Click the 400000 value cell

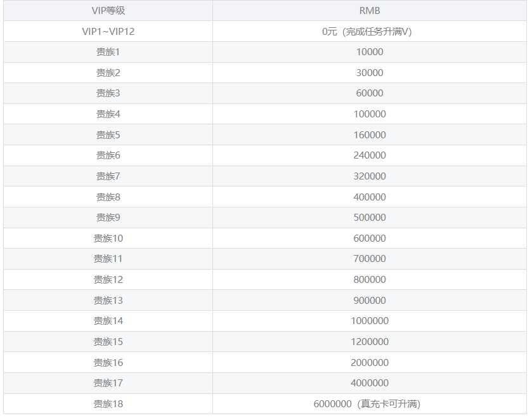370,197
